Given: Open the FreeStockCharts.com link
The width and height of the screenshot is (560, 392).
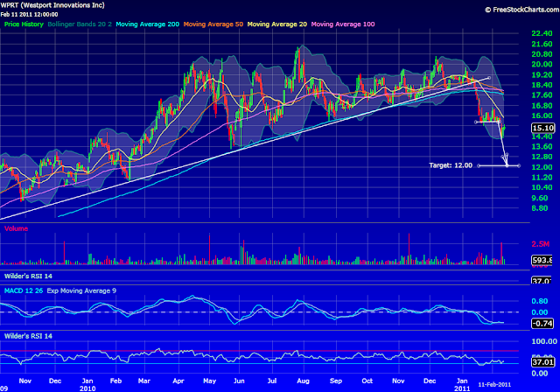Looking at the screenshot, I should pos(521,10).
